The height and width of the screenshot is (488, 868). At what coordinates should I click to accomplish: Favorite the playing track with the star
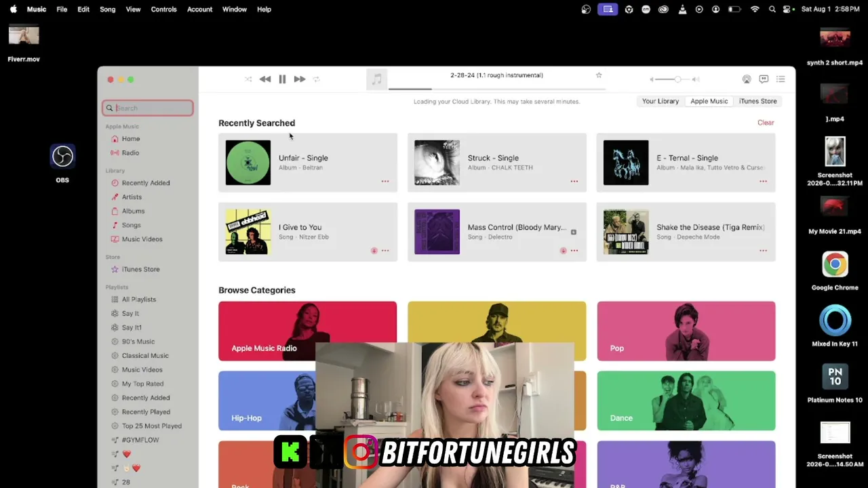[599, 75]
